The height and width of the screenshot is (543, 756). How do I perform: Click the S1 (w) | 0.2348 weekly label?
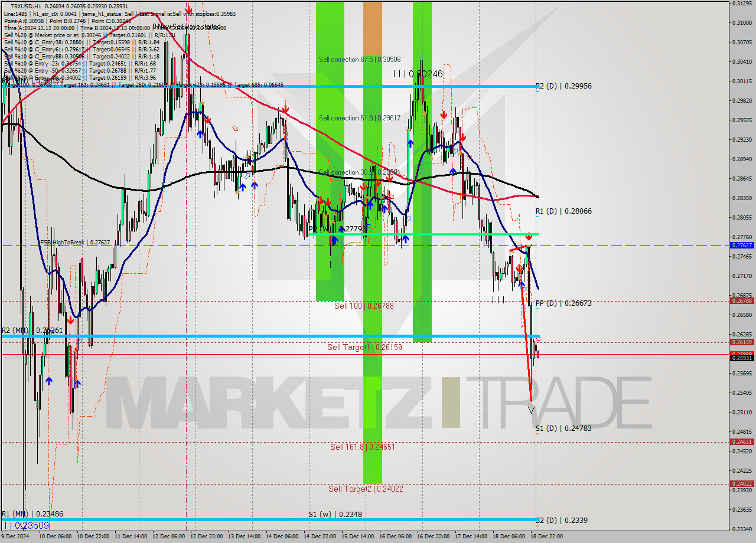(x=335, y=515)
